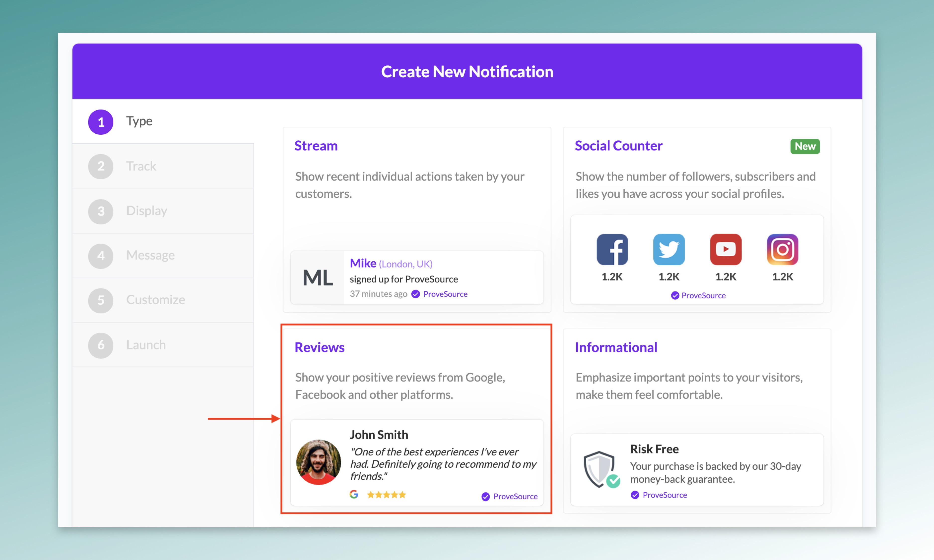Select the Type step in sidebar
Image resolution: width=934 pixels, height=560 pixels.
pos(139,121)
